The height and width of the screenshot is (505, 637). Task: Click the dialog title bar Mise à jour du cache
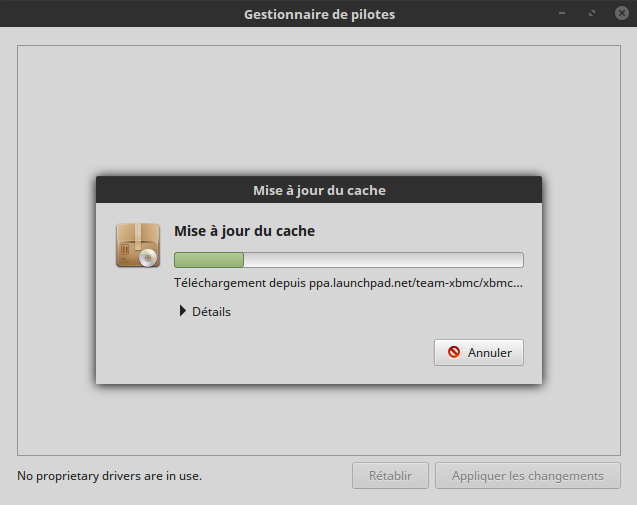(318, 190)
